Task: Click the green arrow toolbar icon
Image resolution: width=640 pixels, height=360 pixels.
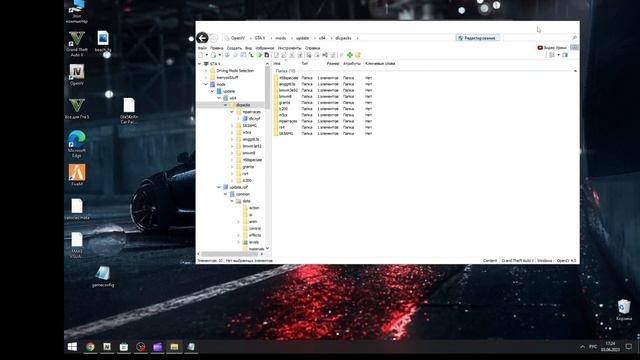Action: (x=259, y=55)
